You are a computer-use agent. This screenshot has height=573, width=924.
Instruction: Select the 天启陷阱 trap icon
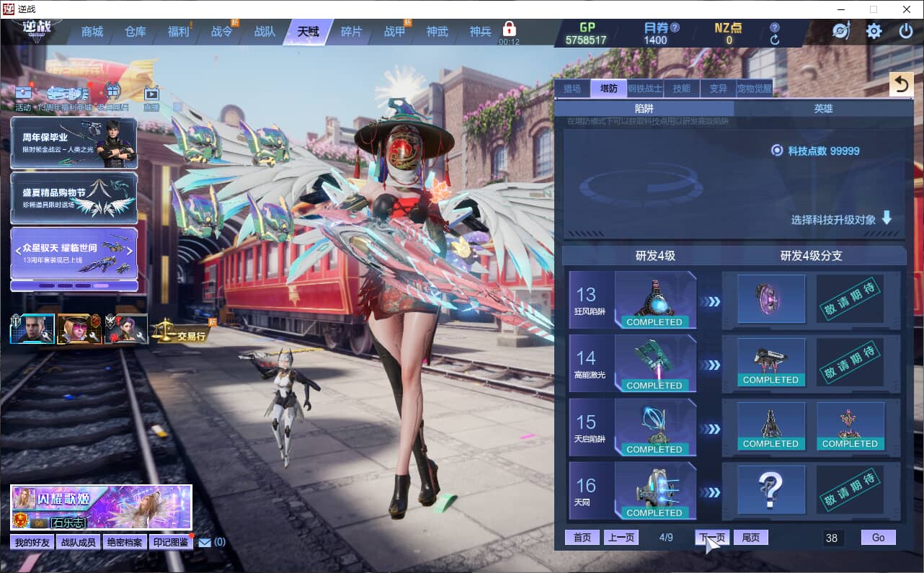(x=655, y=427)
